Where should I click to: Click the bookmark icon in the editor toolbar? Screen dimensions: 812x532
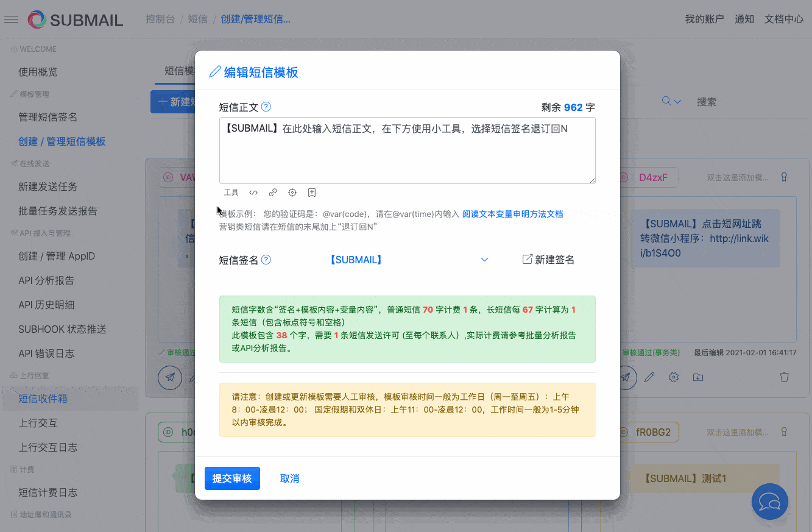[x=311, y=192]
